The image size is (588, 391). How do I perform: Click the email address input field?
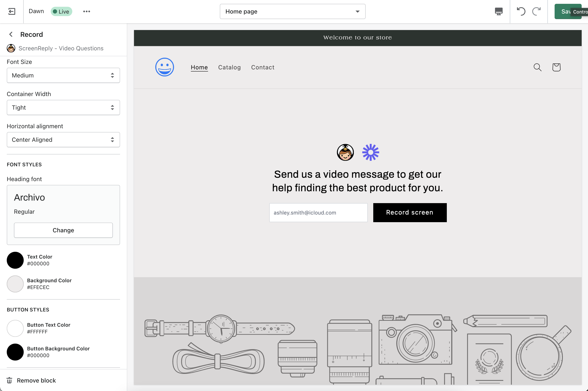[x=318, y=213]
